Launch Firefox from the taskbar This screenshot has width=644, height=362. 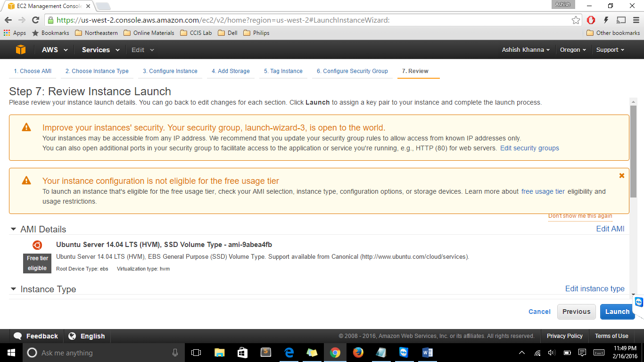tap(358, 353)
